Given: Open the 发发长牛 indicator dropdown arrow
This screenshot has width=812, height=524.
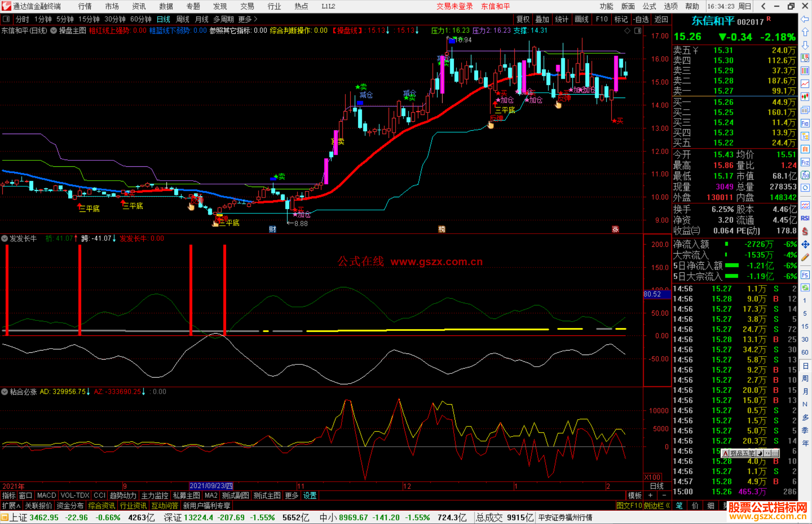Looking at the screenshot, I should point(5,239).
